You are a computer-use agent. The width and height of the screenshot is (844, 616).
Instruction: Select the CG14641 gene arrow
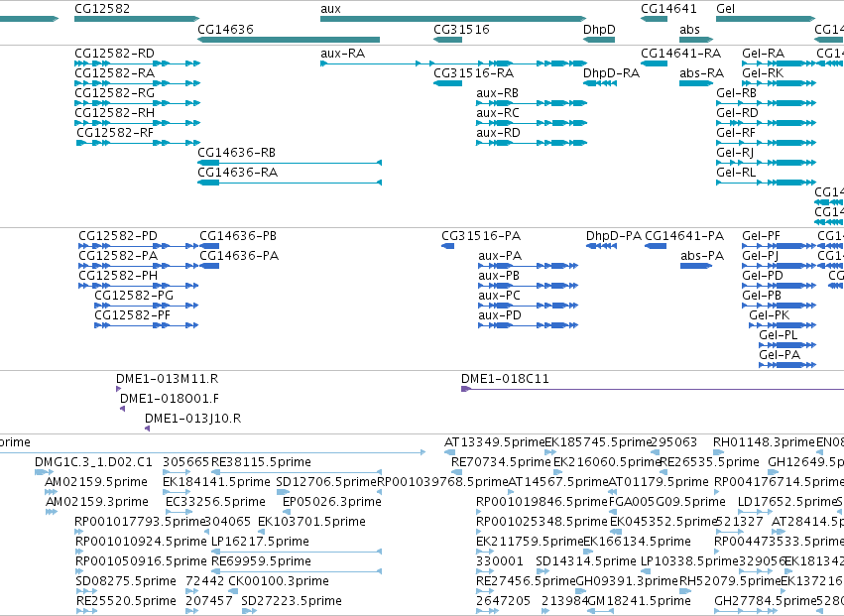[x=654, y=20]
